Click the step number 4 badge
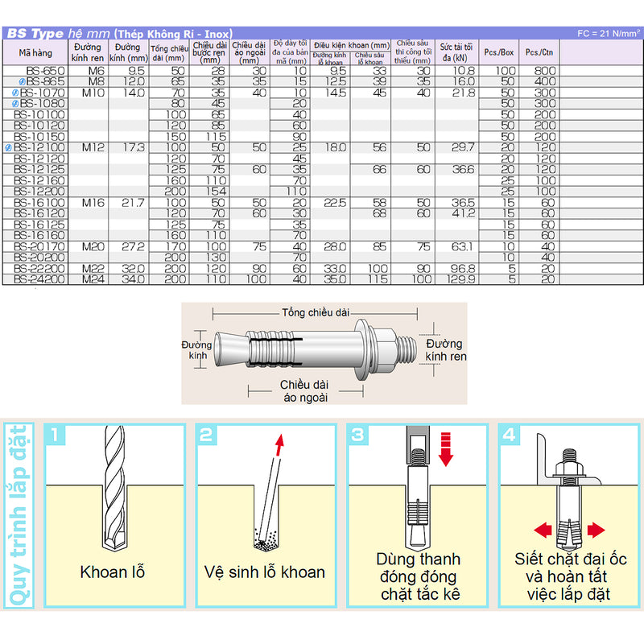The image size is (644, 644). click(508, 436)
